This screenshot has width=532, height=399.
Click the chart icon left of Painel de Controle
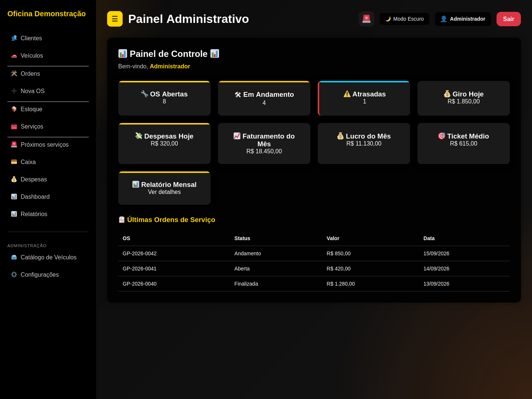pyautogui.click(x=123, y=54)
